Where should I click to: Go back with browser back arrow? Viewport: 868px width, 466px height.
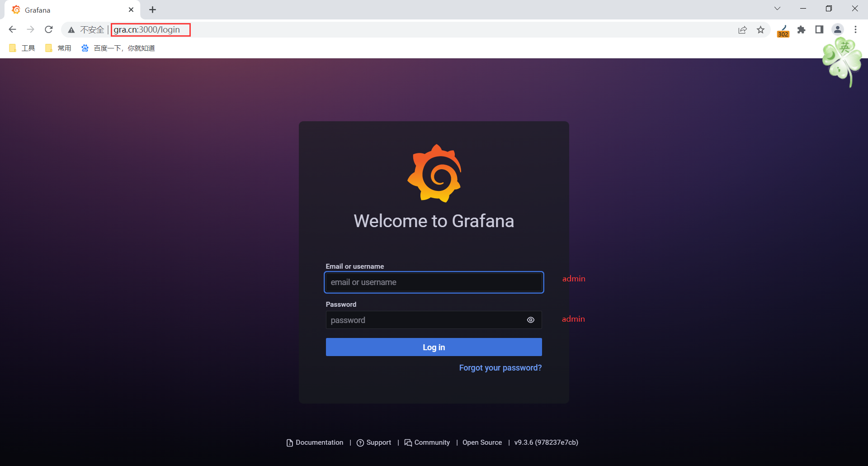(x=13, y=29)
